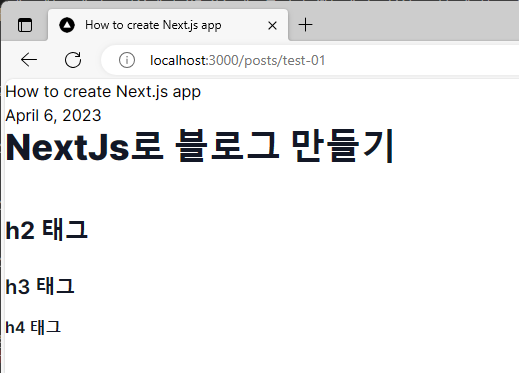Click the Next.js favicon on the tab
The height and width of the screenshot is (373, 519).
point(67,25)
